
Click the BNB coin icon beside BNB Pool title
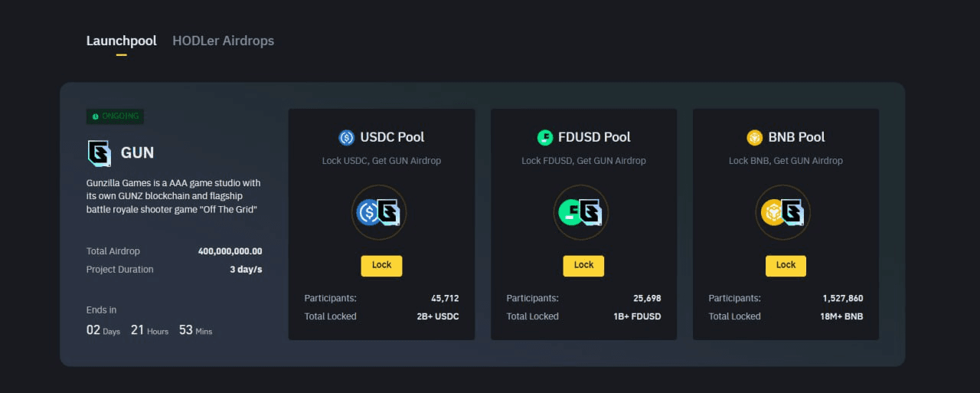tap(755, 138)
